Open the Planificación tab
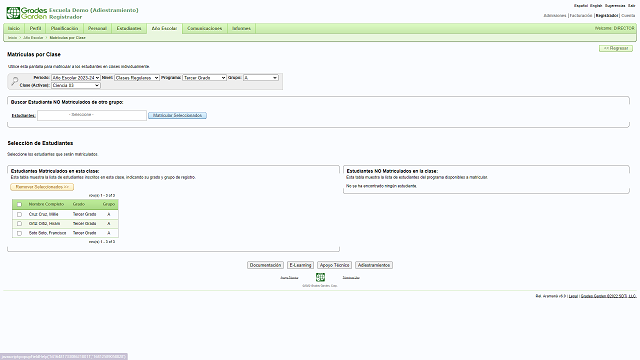640x360 pixels. pyautogui.click(x=64, y=29)
